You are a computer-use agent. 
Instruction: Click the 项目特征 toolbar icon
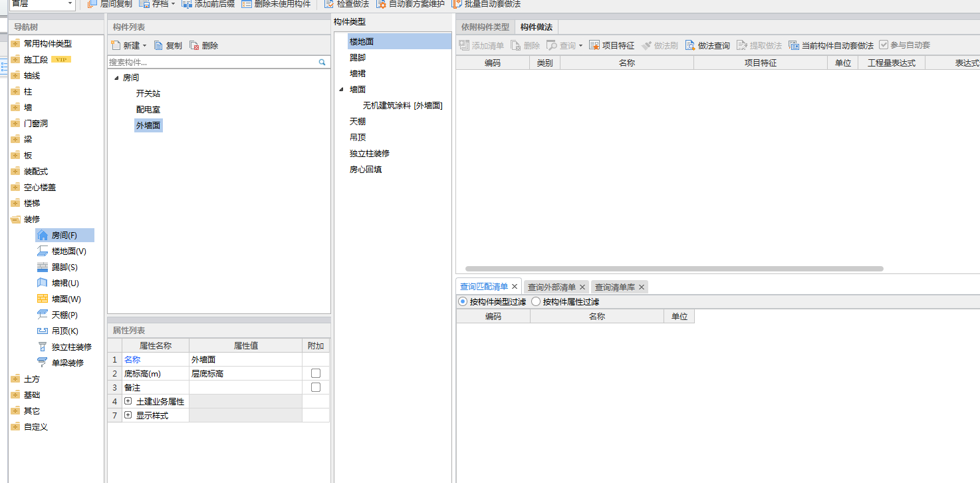pyautogui.click(x=594, y=45)
